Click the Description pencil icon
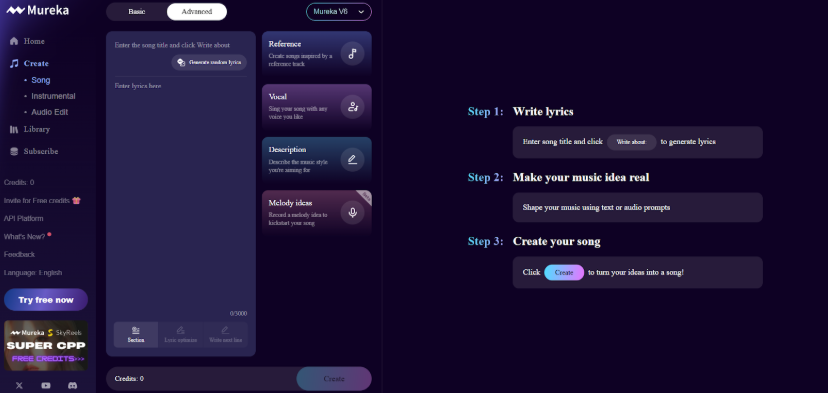Screen dimensions: 828x393 click(352, 160)
